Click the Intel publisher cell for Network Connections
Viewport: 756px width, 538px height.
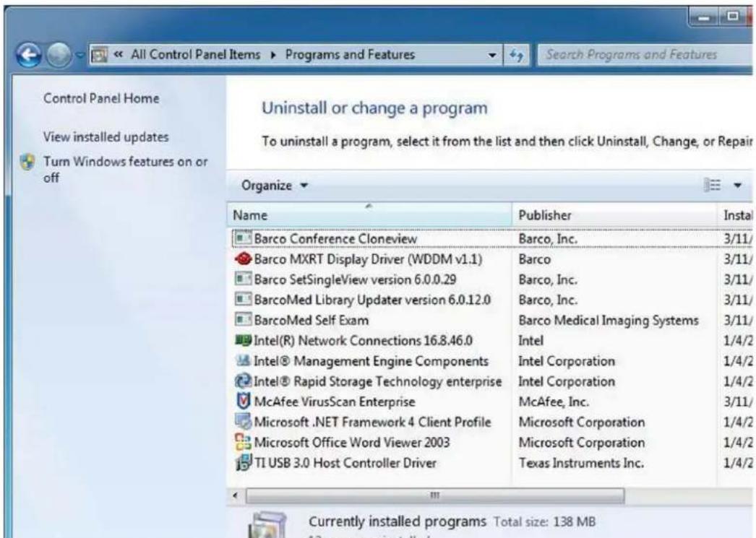[x=531, y=341]
